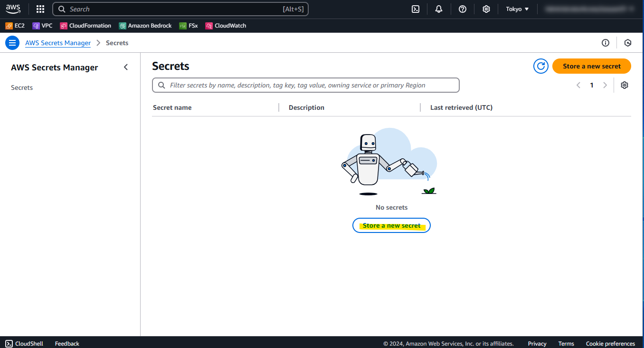Click the Secrets page heading

(170, 66)
